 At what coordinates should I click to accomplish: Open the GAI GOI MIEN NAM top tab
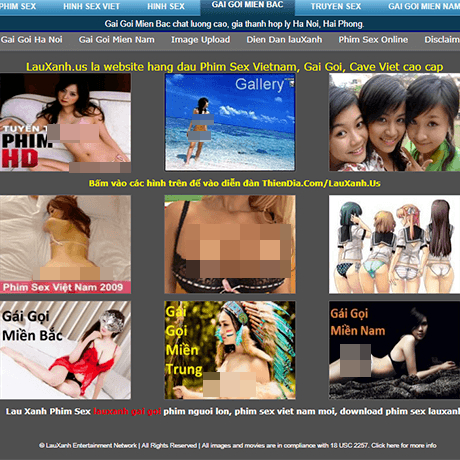(x=424, y=6)
